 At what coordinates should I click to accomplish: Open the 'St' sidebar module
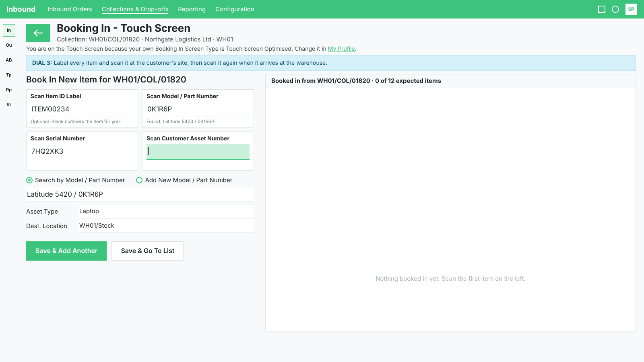[9, 105]
